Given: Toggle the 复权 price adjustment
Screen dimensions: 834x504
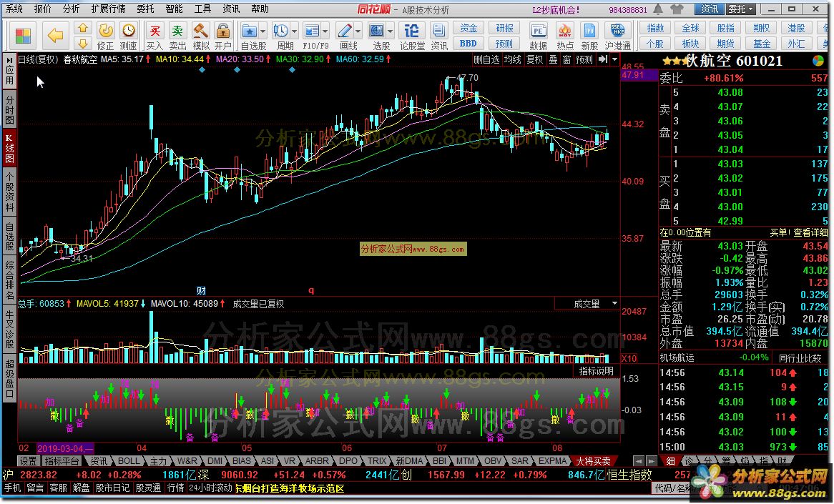Looking at the screenshot, I should coord(534,59).
